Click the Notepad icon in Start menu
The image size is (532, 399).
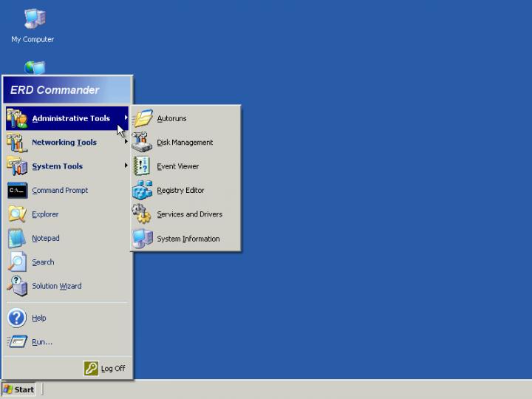tap(17, 238)
